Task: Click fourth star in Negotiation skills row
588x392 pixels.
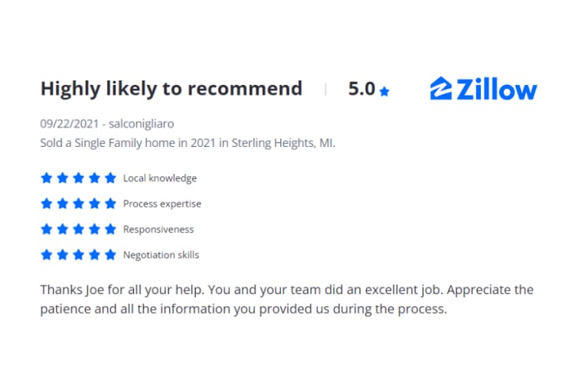Action: (x=94, y=254)
